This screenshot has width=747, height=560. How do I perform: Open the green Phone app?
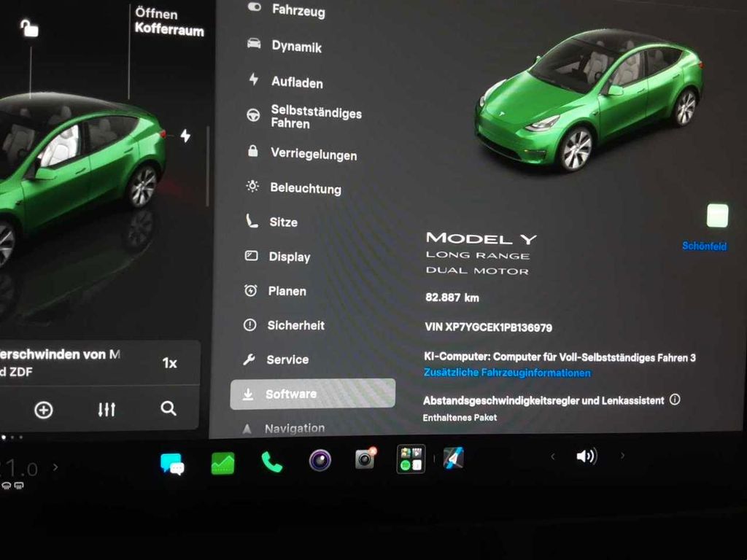coord(271,462)
